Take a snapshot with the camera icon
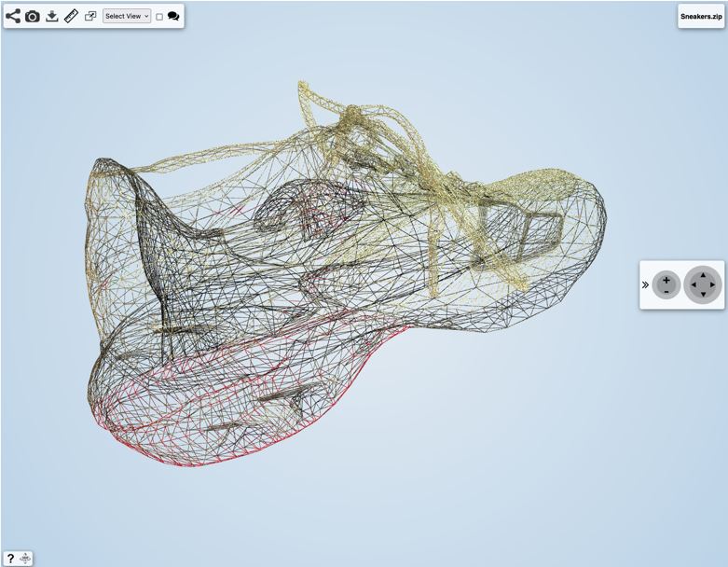Viewport: 728px width, 567px height. click(x=33, y=16)
